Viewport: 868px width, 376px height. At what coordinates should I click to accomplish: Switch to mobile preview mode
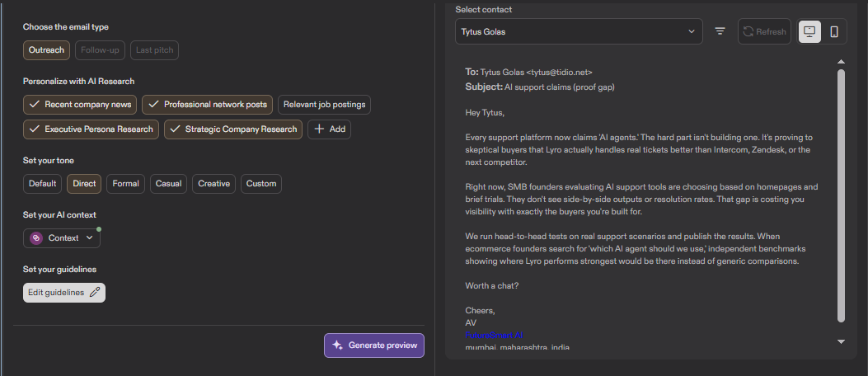834,31
